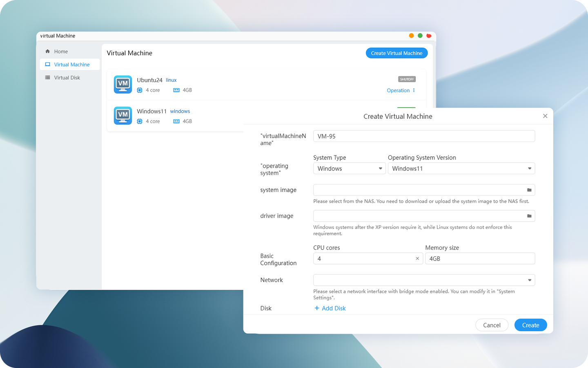This screenshot has height=368, width=588.
Task: Click the windows tag on Windows11
Action: click(x=180, y=111)
